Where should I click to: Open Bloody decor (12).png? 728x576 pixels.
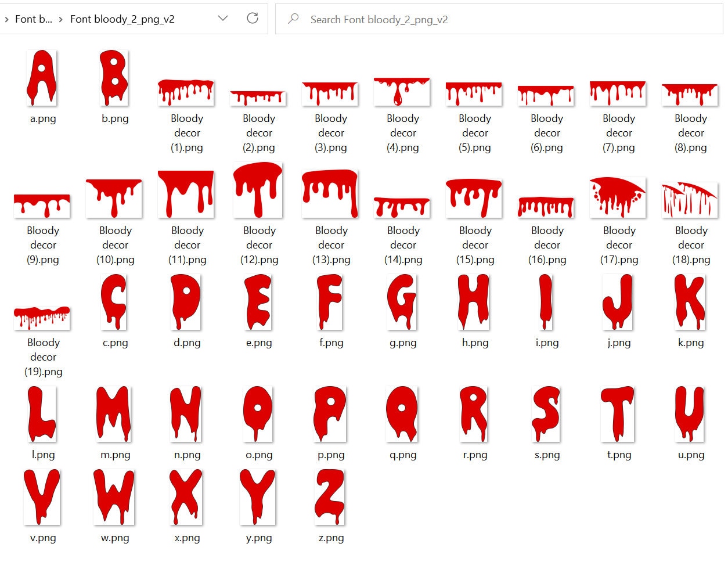[258, 190]
